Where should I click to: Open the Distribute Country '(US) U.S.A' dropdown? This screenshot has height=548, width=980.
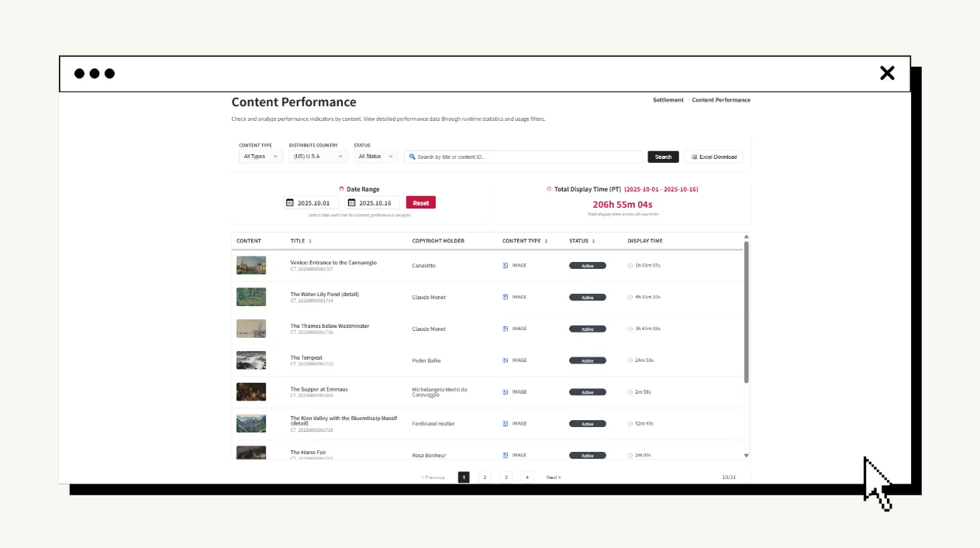point(318,157)
